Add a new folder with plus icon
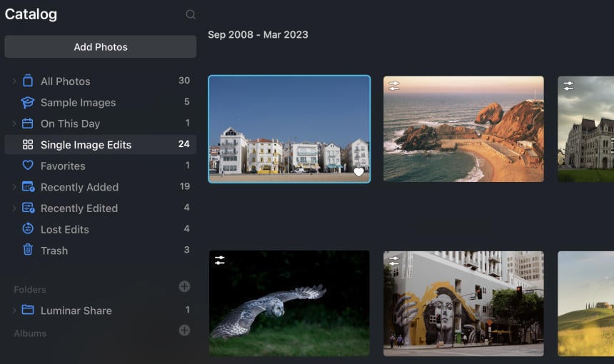 pyautogui.click(x=184, y=287)
